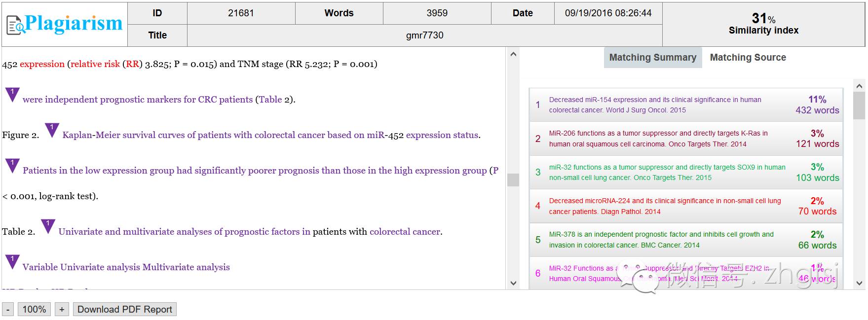868x320 pixels.
Task: Open source 3 'miR-32 functions as a tumor suppressor'
Action: [686, 172]
